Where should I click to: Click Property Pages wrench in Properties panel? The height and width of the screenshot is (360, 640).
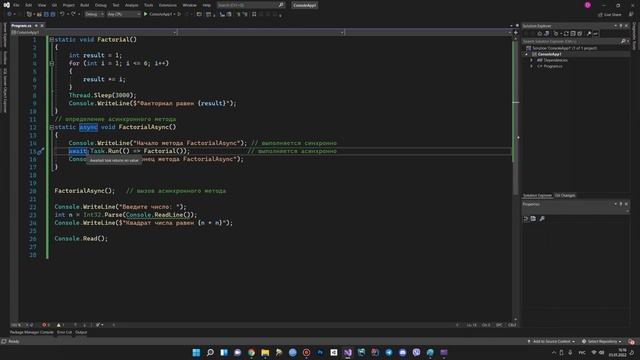tap(542, 219)
